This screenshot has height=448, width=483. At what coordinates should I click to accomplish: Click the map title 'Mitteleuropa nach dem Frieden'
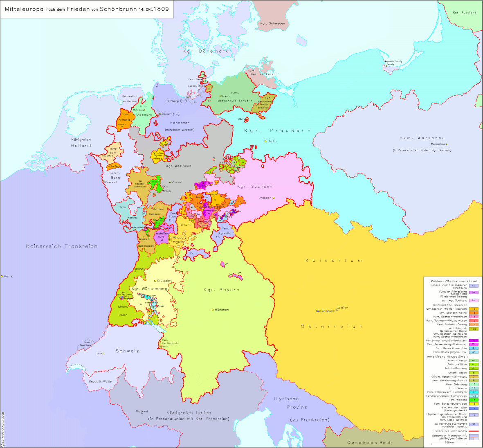tap(87, 9)
